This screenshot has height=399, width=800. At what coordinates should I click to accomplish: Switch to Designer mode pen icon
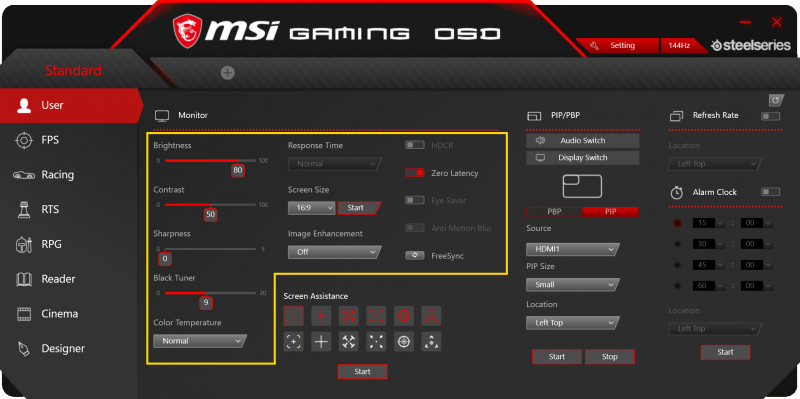24,348
